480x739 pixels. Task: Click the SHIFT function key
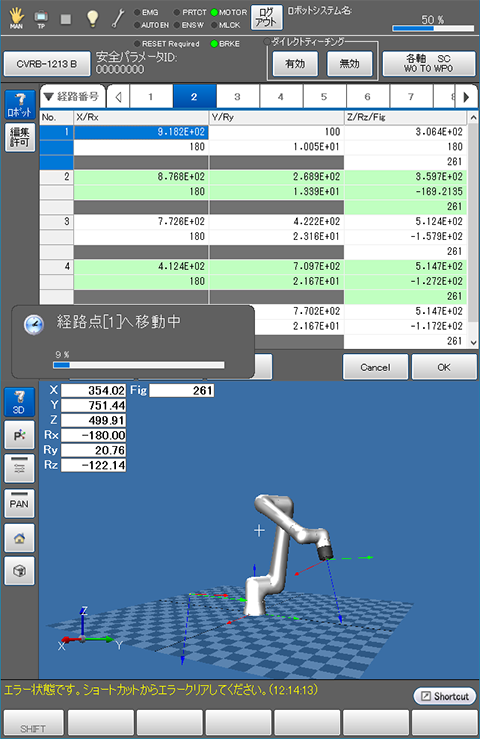pyautogui.click(x=33, y=724)
